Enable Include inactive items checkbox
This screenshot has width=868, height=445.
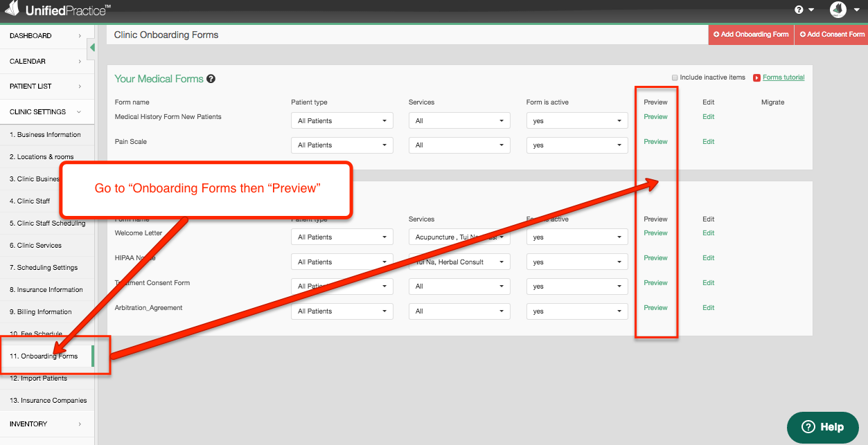pos(675,78)
